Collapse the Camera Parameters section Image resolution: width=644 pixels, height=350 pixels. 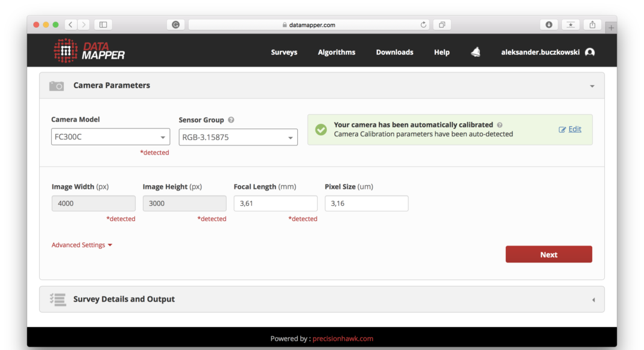[x=592, y=86]
